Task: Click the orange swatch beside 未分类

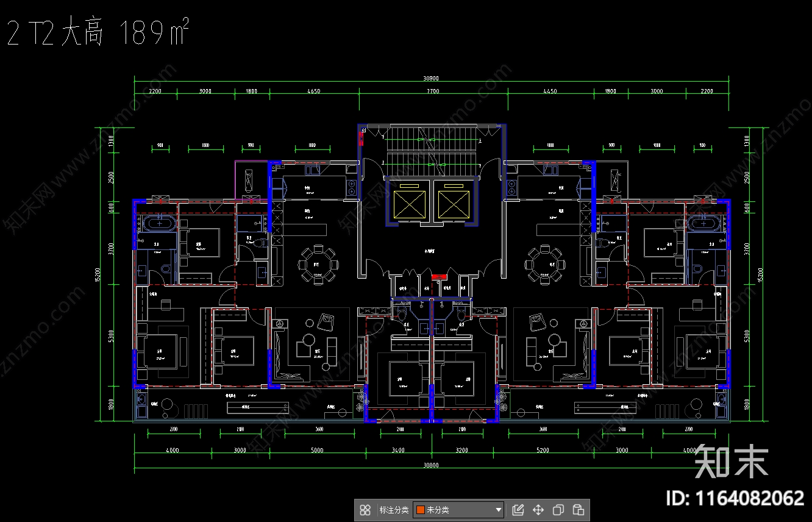Action: 420,510
